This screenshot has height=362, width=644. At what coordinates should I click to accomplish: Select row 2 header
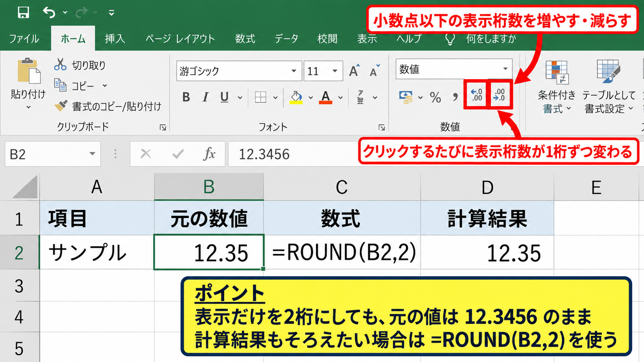pyautogui.click(x=19, y=252)
